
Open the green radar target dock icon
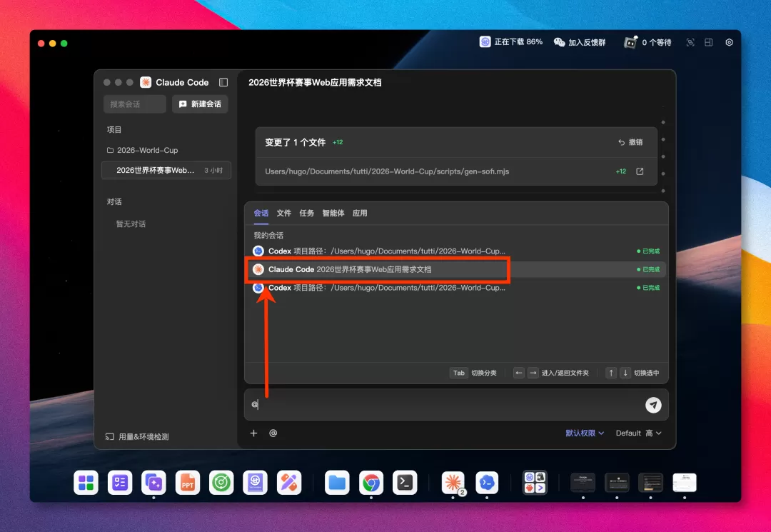221,482
